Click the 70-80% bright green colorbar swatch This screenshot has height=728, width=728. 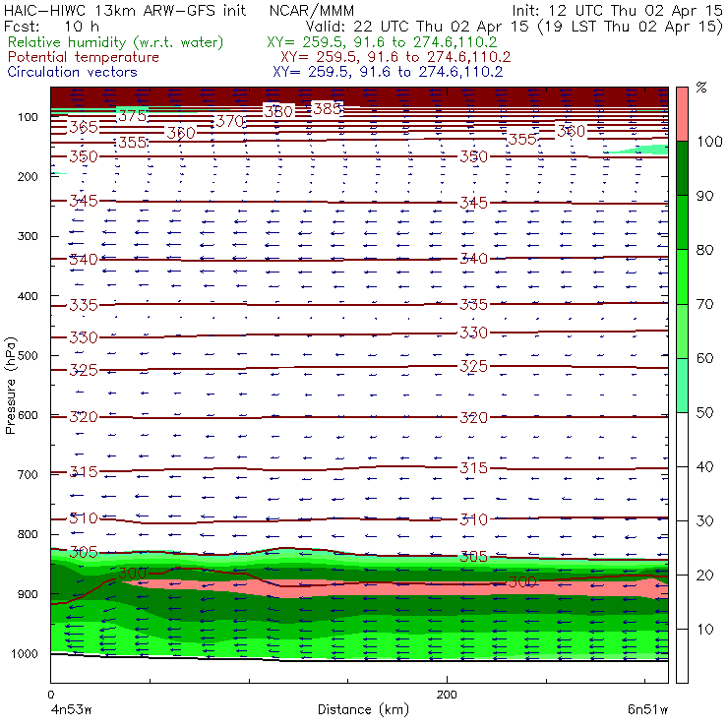click(x=682, y=276)
